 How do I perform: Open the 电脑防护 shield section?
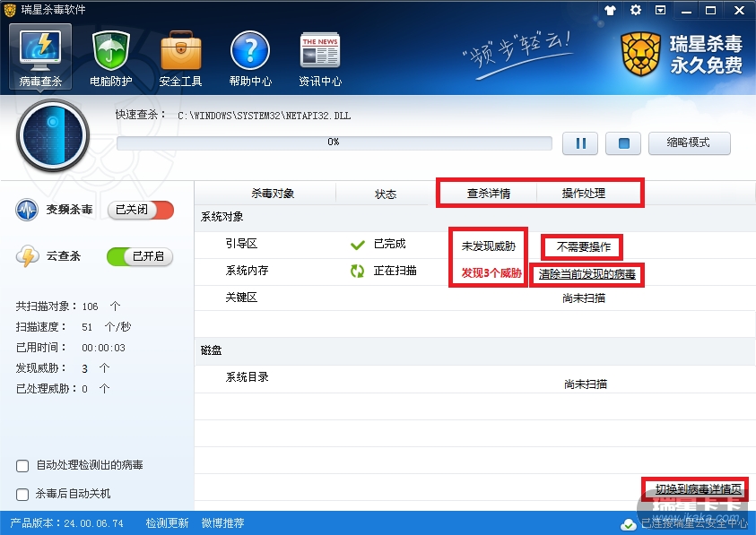tap(111, 58)
